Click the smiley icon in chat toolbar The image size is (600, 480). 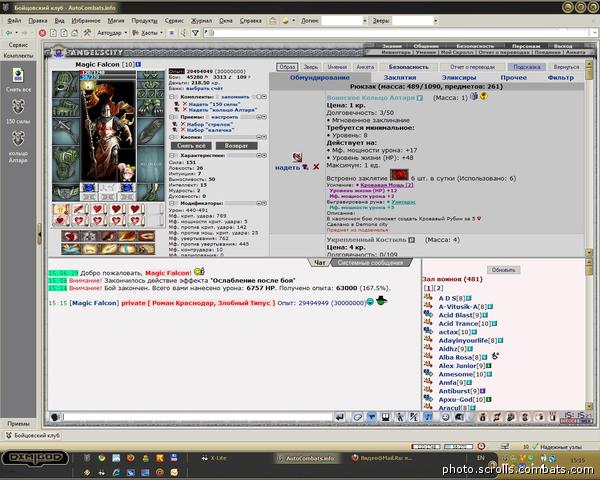[x=445, y=417]
